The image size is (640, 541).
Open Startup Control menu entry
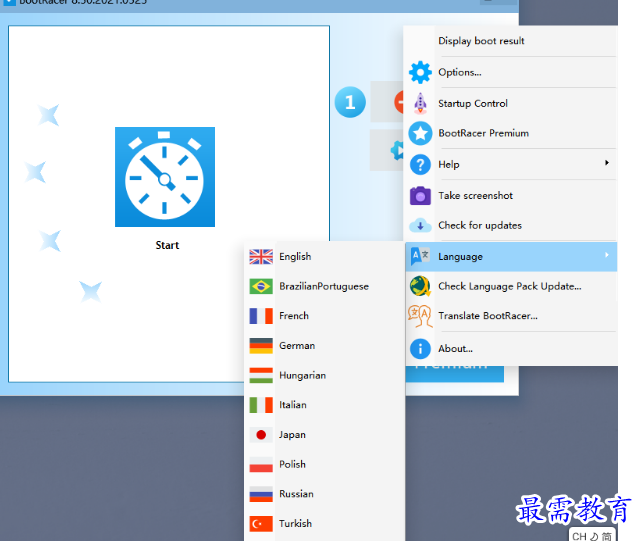[510, 103]
